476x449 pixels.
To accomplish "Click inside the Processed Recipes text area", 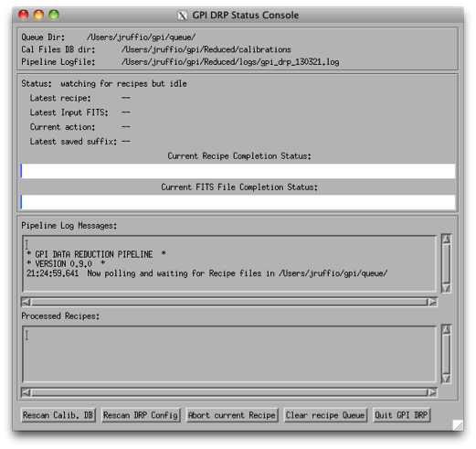I will click(229, 354).
